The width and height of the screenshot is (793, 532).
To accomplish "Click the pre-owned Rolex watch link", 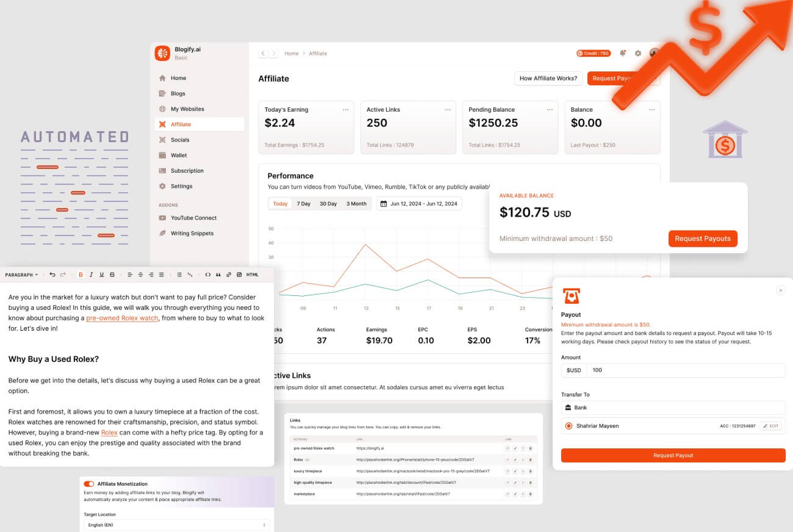I will click(122, 318).
